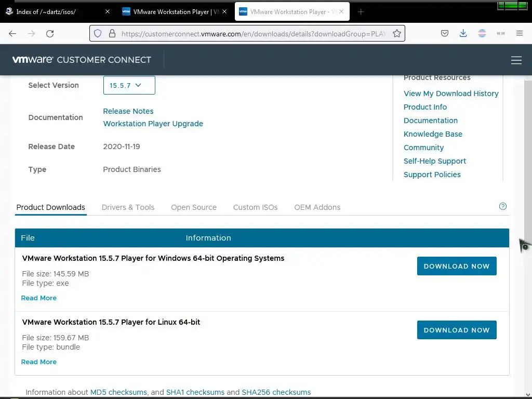532x399 pixels.
Task: Open the Product Info link
Action: 425,107
